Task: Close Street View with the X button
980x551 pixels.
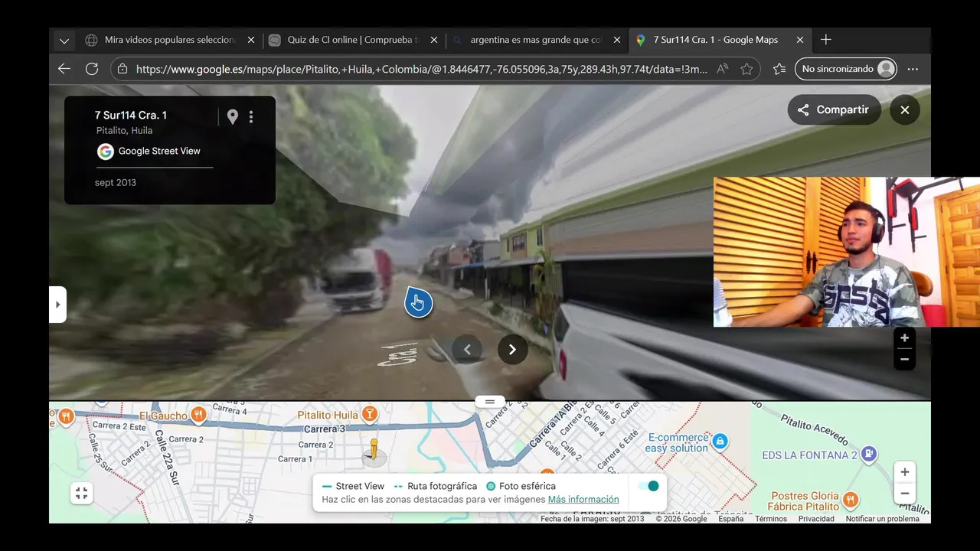Action: tap(905, 109)
